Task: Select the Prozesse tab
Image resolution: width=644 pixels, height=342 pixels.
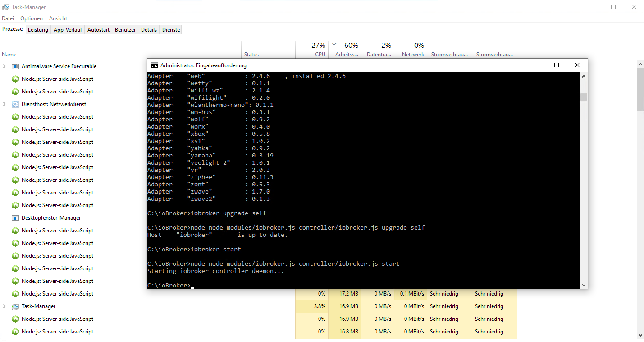Action: click(x=13, y=29)
